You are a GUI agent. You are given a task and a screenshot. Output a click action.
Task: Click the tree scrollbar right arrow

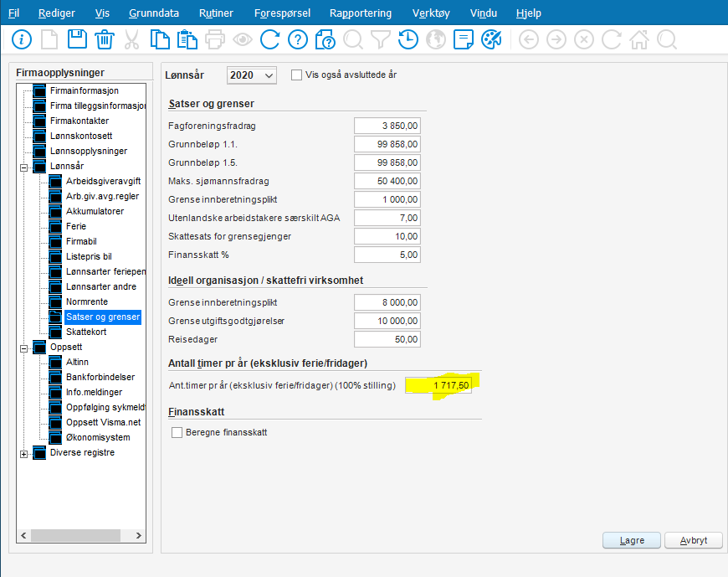click(x=138, y=535)
